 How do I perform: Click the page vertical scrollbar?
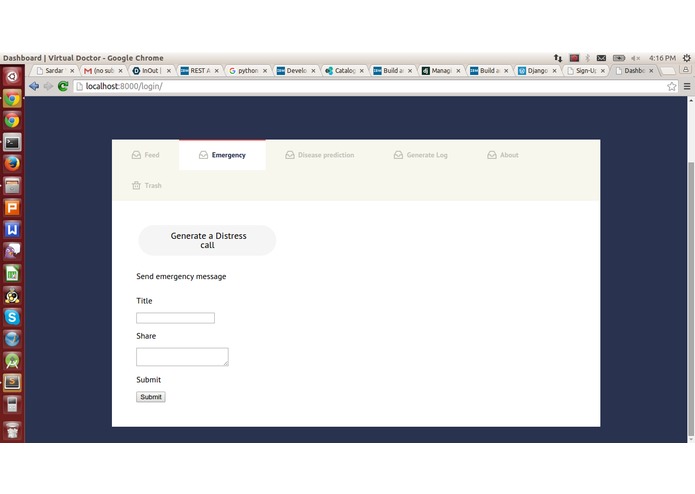(691, 300)
